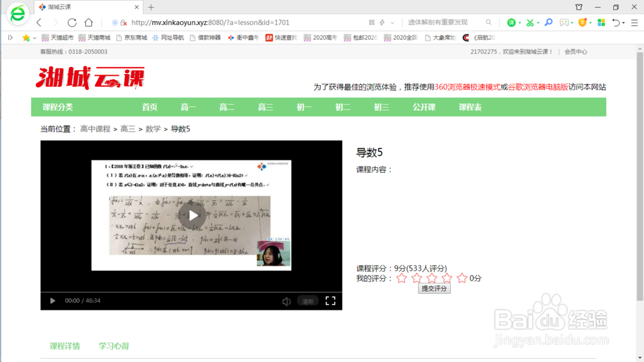The width and height of the screenshot is (644, 362).
Task: Select the third rating star
Action: [431, 278]
